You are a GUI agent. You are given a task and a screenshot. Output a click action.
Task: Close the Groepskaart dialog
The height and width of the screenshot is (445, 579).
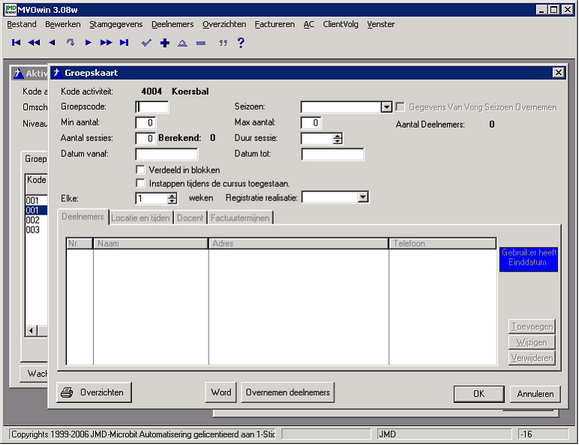point(558,73)
